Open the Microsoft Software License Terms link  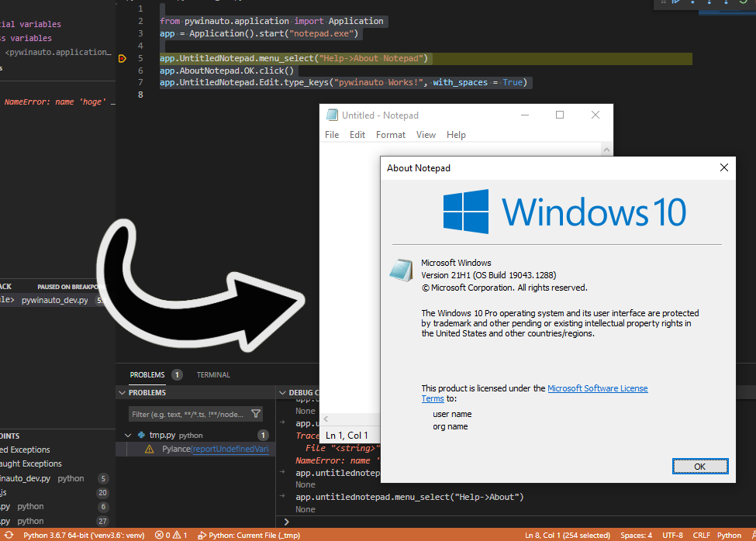click(597, 388)
